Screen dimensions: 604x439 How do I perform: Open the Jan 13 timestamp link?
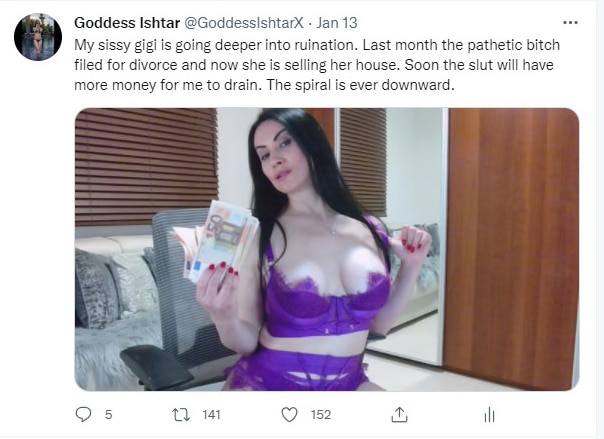pos(337,23)
